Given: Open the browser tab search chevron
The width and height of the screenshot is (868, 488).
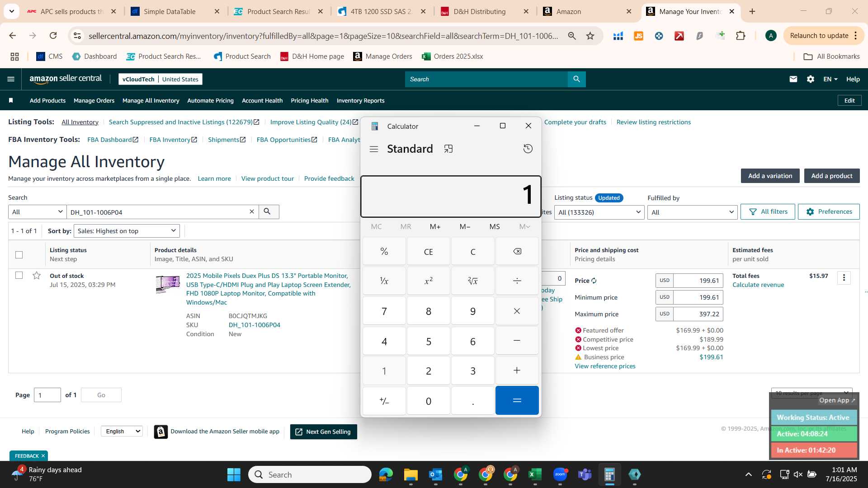Looking at the screenshot, I should [11, 11].
